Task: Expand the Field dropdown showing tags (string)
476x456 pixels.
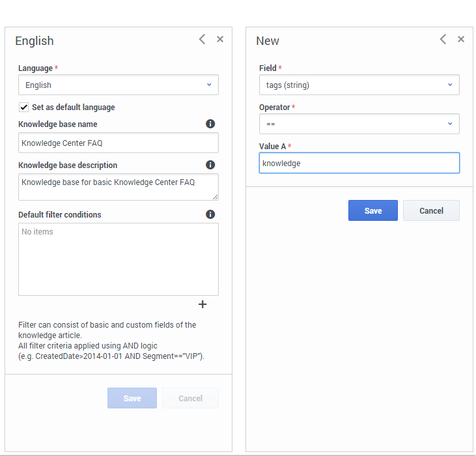Action: tap(359, 85)
